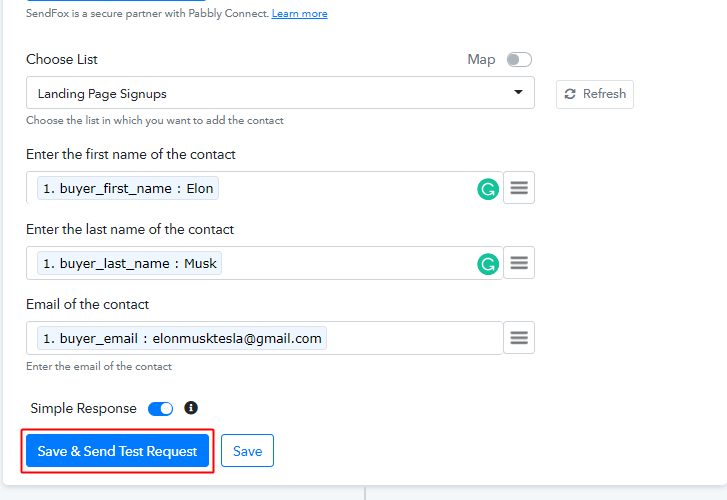Open the Landing Page Signups list dropdown

click(x=270, y=93)
